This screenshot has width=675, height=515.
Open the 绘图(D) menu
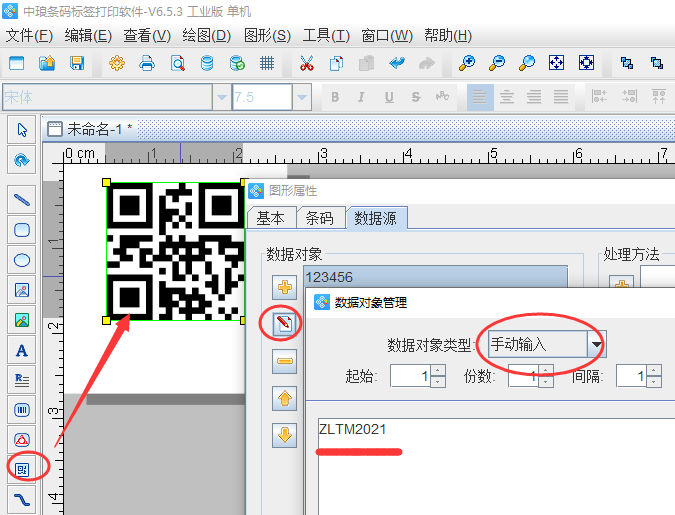(207, 36)
